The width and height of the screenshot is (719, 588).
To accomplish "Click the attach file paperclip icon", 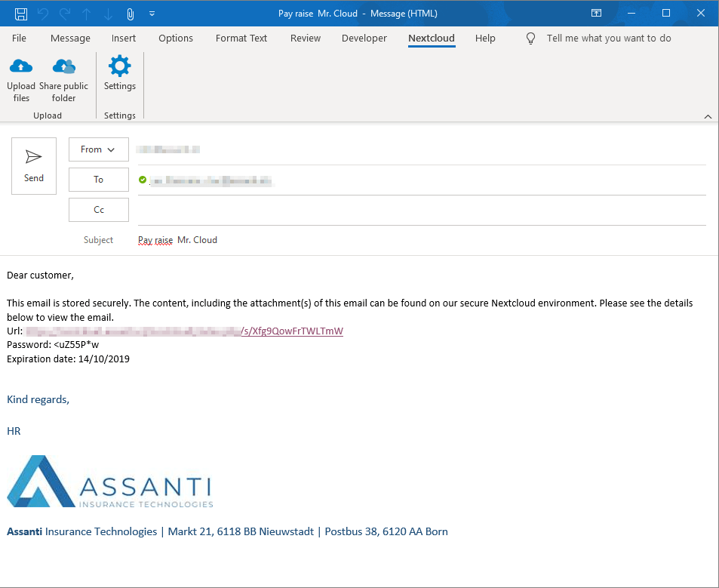I will point(131,14).
